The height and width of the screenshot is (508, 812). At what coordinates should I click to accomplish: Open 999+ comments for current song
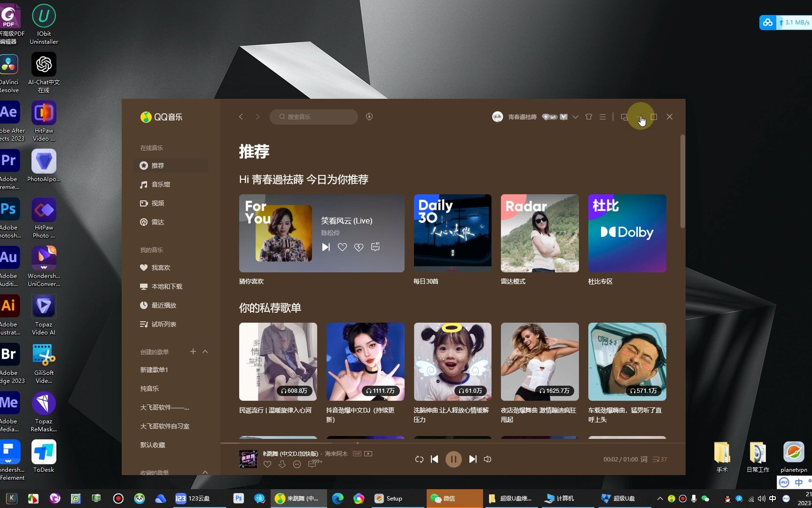point(314,464)
